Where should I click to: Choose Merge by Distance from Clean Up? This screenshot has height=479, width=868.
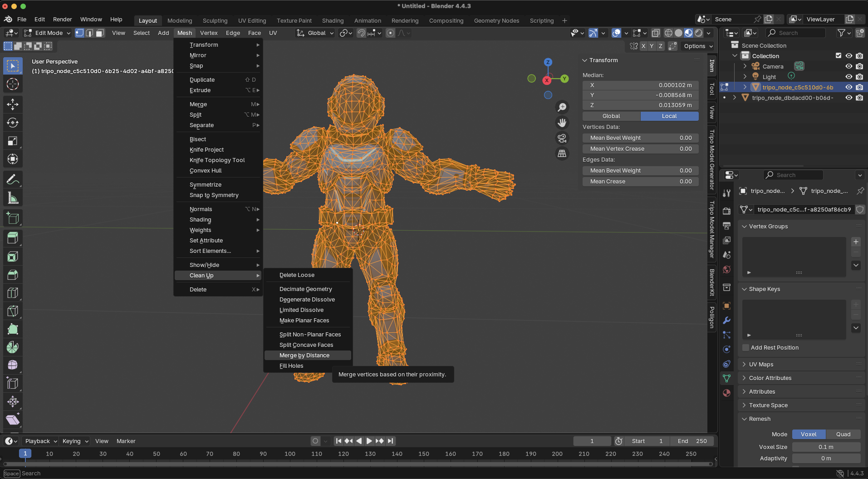click(x=304, y=356)
